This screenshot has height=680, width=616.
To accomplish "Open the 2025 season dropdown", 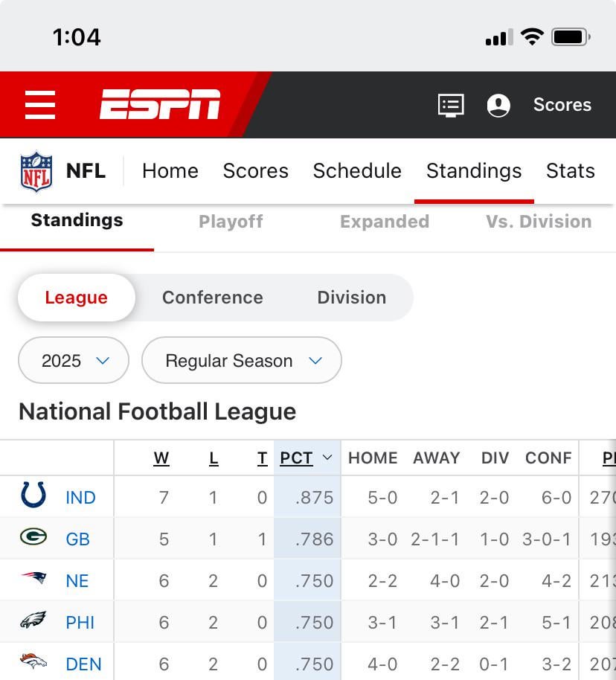I will tap(74, 361).
